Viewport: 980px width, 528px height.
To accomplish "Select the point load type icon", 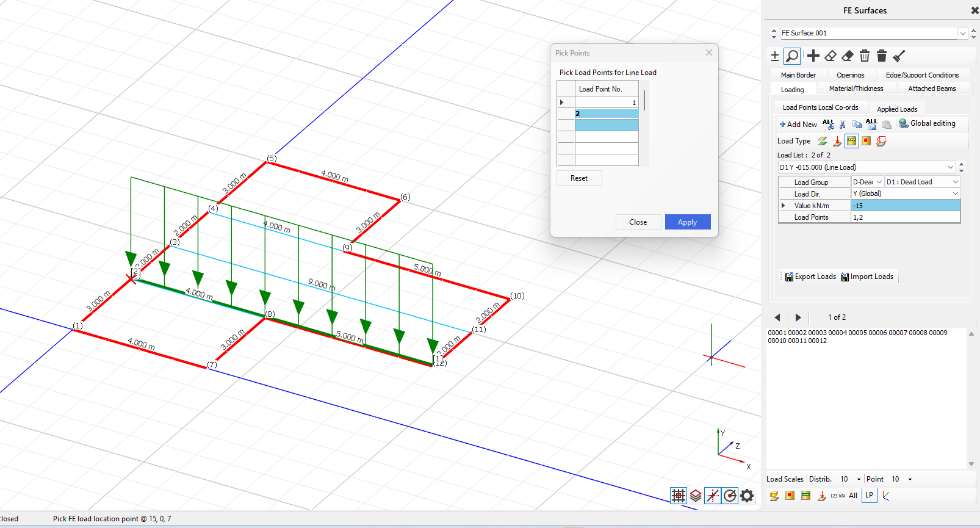I will click(x=837, y=141).
